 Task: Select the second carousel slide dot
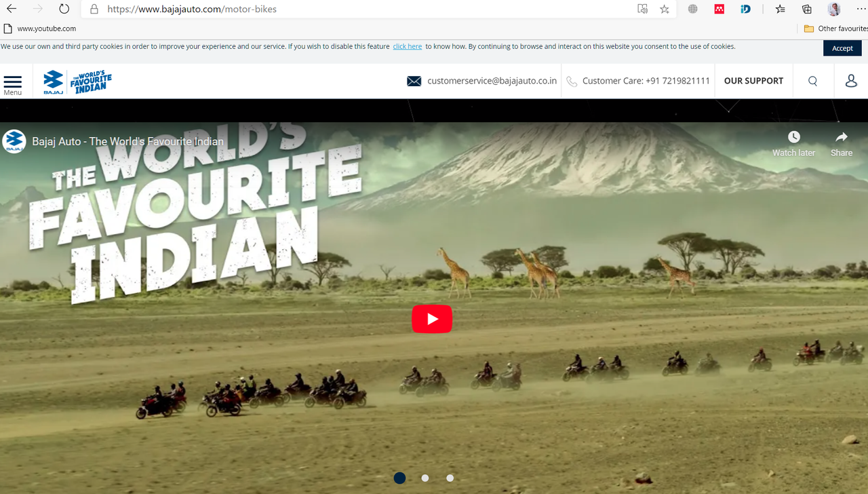click(425, 478)
